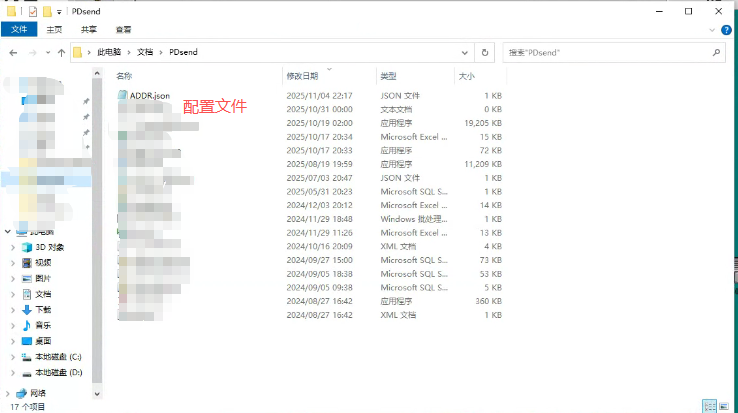Click the Music (音乐) folder icon
The width and height of the screenshot is (738, 413).
point(27,325)
